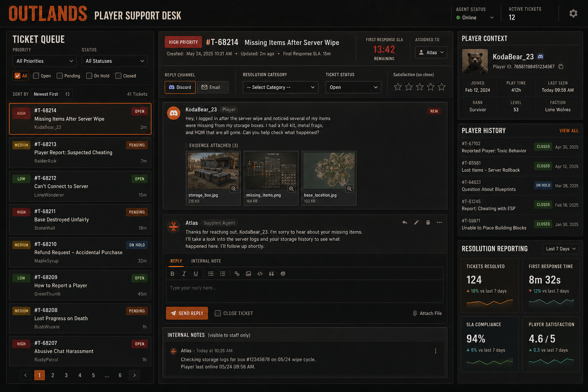Switch to the Internal Note tab
The height and width of the screenshot is (392, 588).
[x=206, y=261]
